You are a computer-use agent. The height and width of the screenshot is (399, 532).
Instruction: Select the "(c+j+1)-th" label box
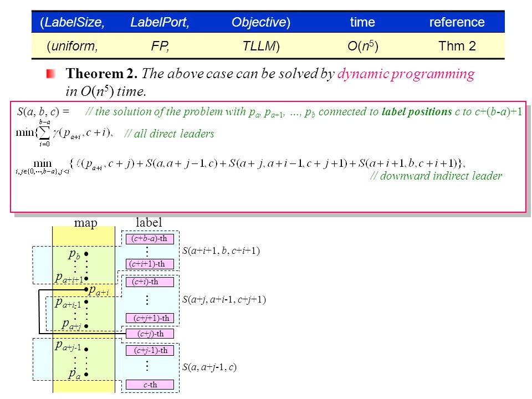(x=150, y=318)
